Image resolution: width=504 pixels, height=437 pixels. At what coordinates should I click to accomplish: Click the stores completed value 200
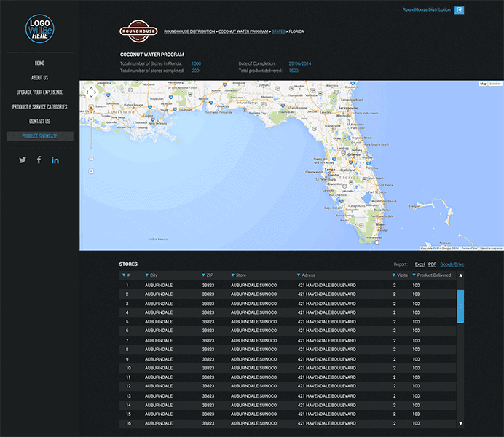click(195, 71)
